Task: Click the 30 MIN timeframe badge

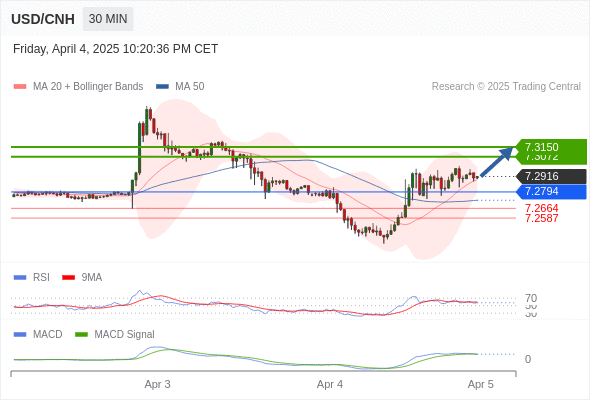Action: tap(108, 19)
